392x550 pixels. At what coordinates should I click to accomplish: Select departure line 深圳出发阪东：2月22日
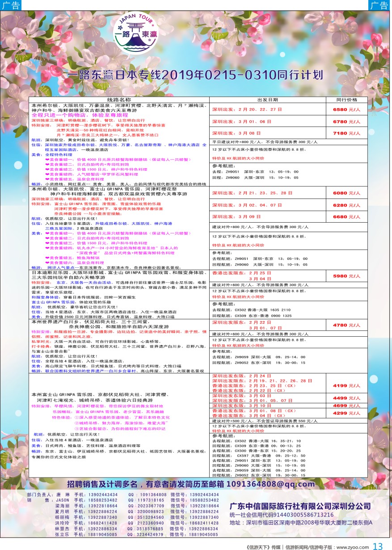[x=242, y=322]
